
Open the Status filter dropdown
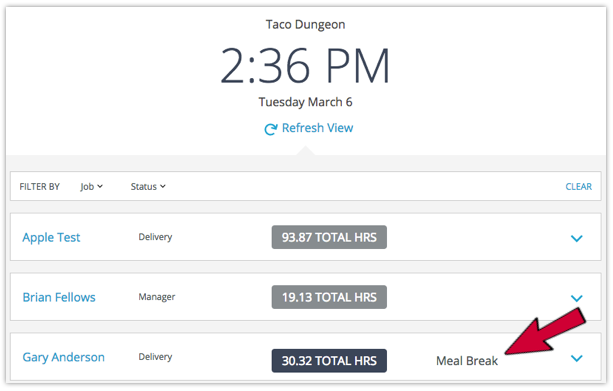pos(148,187)
